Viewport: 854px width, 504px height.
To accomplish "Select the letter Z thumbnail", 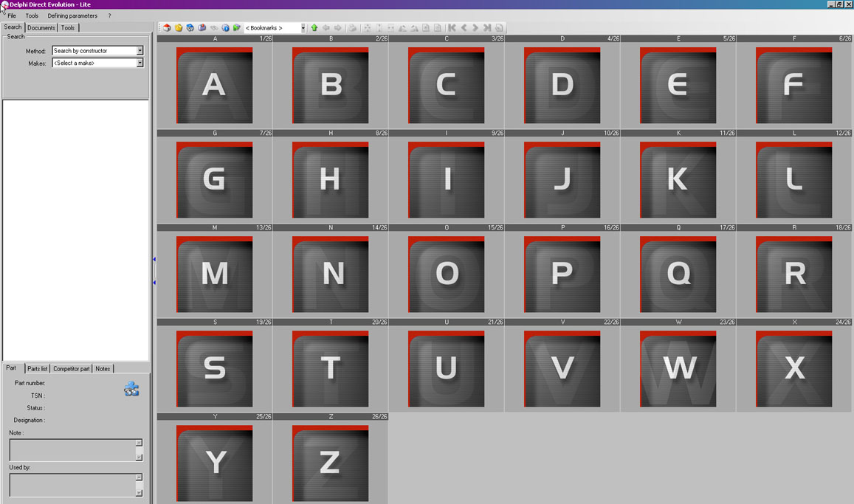I will [x=330, y=463].
